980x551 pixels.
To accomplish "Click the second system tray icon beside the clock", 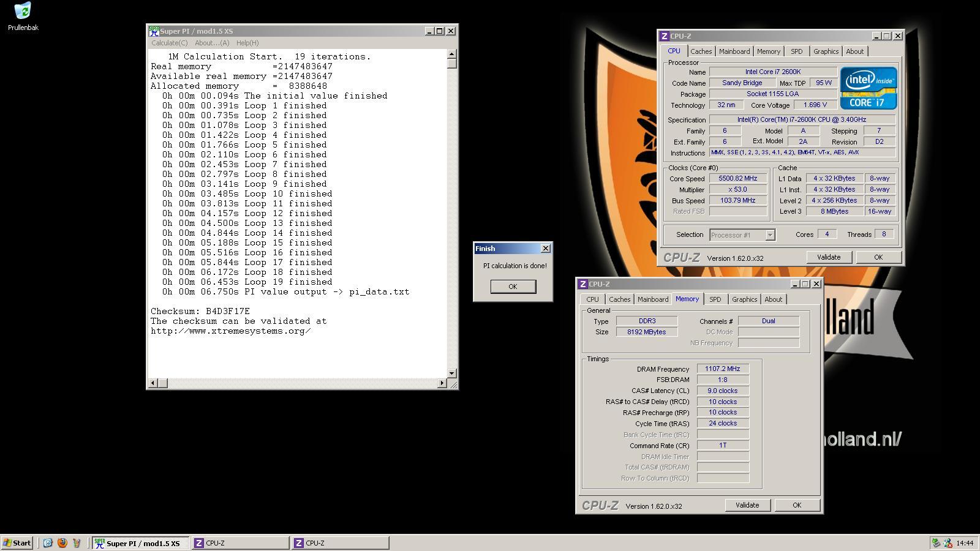I will [x=948, y=543].
